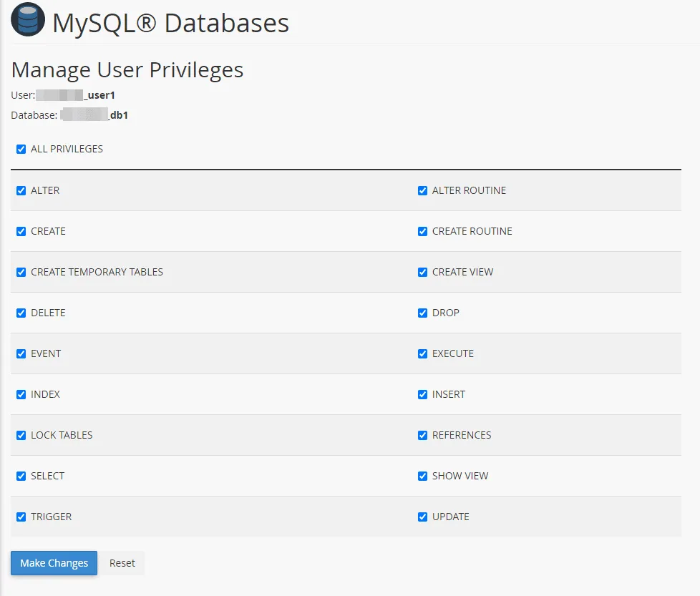This screenshot has height=596, width=700.
Task: Select the _db1 database name text
Action: click(x=118, y=115)
